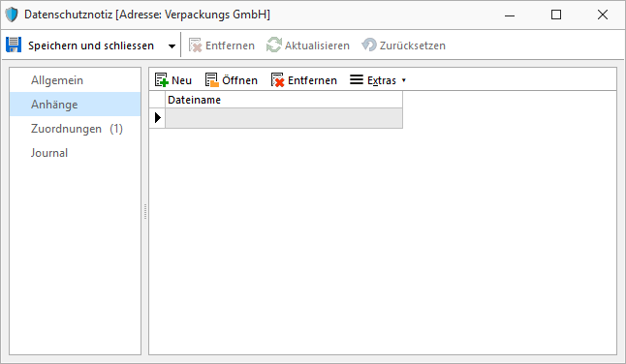Sort by the Dateiname column header

click(x=284, y=100)
